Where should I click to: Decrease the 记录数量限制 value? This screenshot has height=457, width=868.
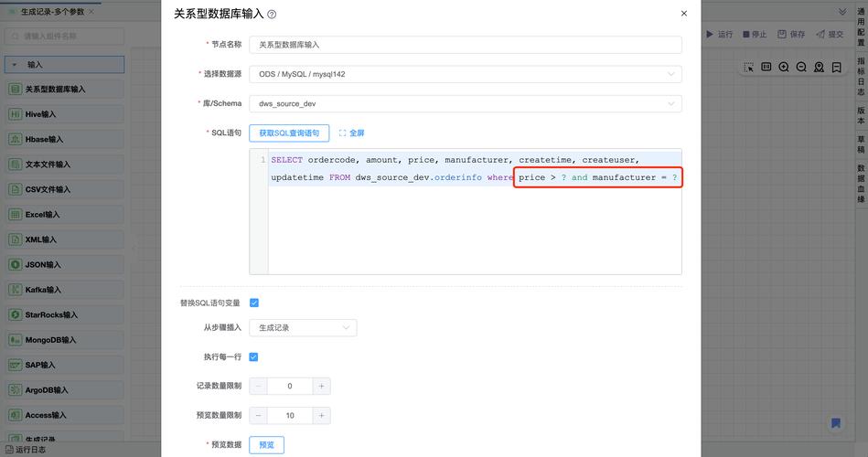[258, 387]
